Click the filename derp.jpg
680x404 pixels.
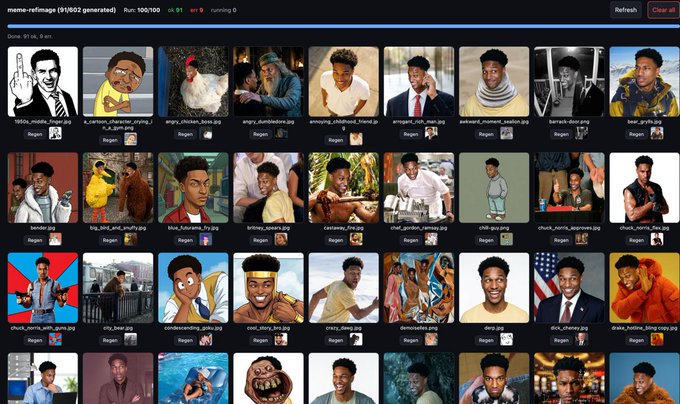coord(494,328)
